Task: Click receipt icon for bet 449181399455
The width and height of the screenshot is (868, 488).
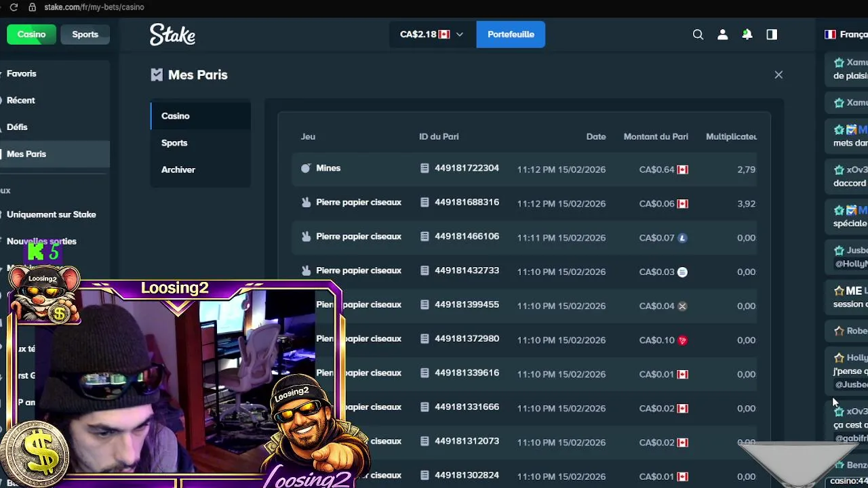Action: tap(425, 304)
